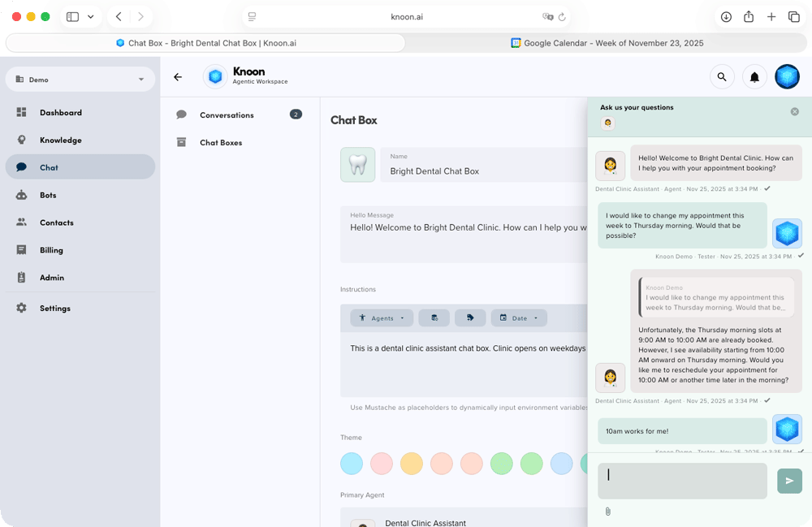The image size is (812, 527).
Task: Open Dashboard from the sidebar
Action: (x=61, y=113)
